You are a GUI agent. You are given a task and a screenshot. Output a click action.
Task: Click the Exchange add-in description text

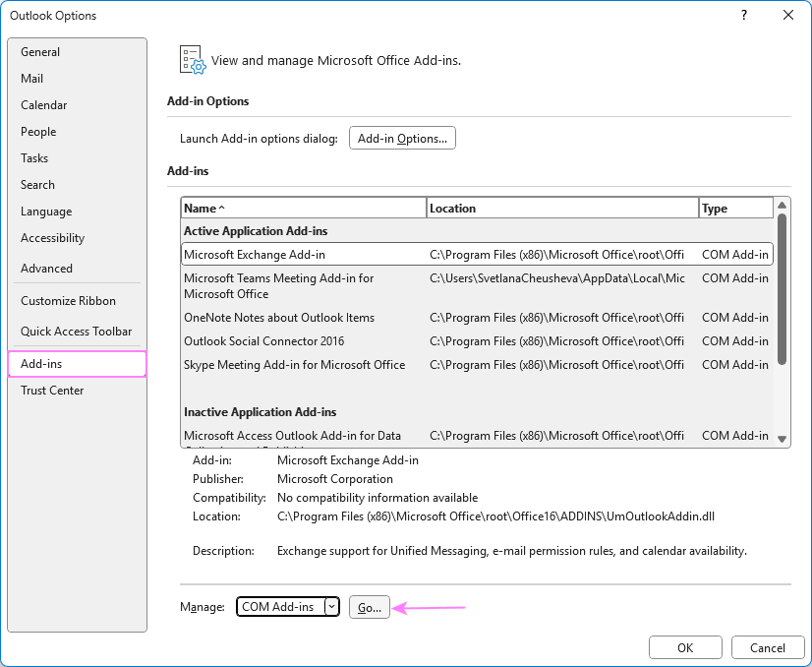pos(511,551)
